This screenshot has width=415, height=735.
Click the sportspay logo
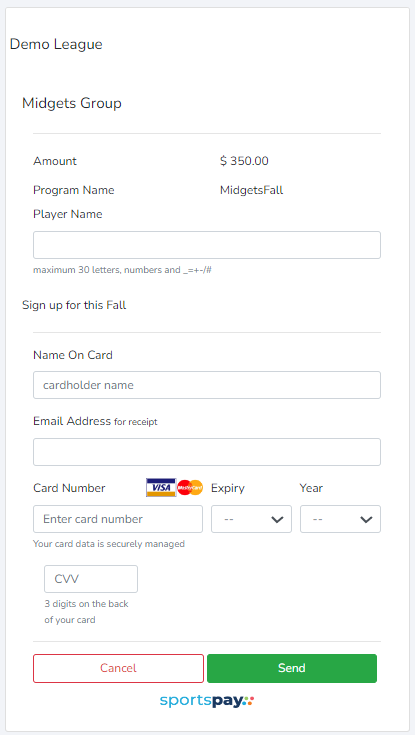pyautogui.click(x=207, y=701)
